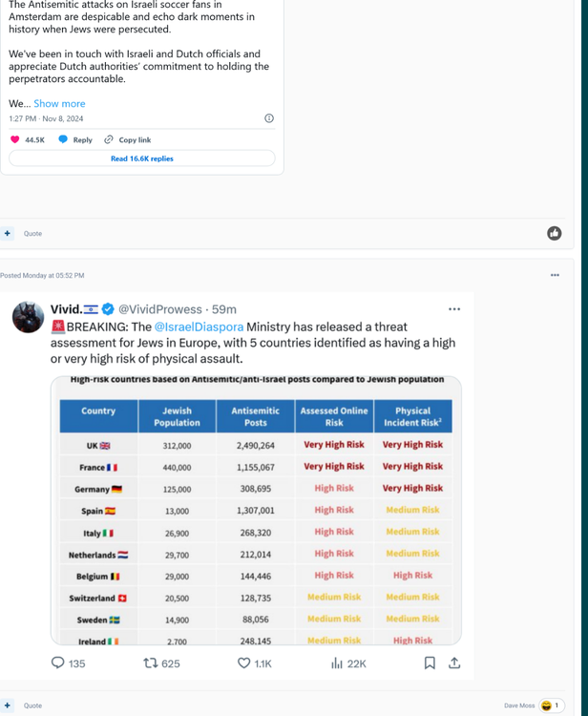Viewport: 588px width, 716px height.
Task: Click the tweet info circle icon
Action: coord(269,118)
